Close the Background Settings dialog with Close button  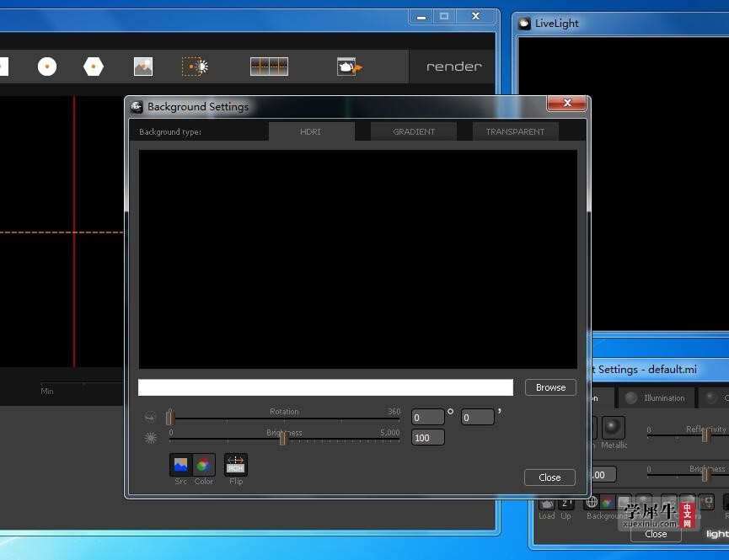point(549,477)
